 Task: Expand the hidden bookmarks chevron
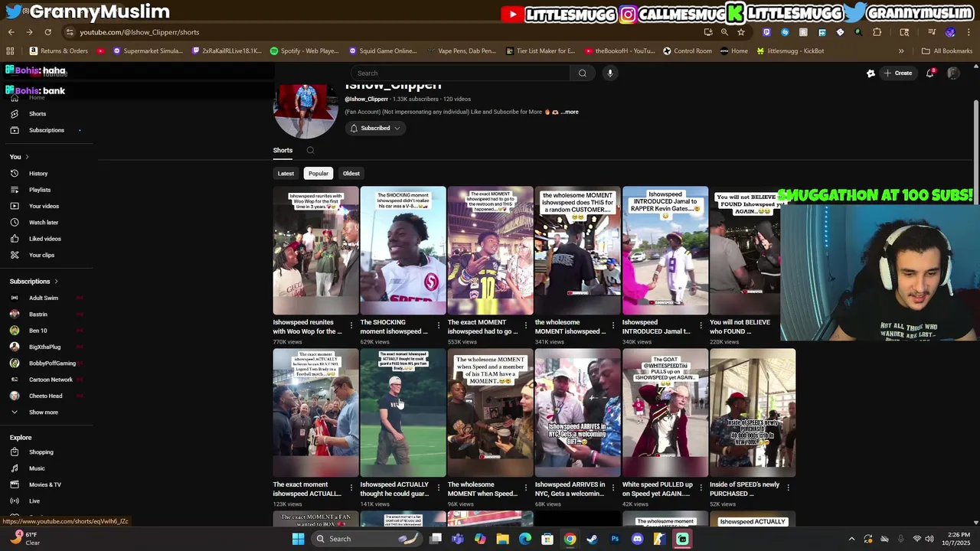coord(901,51)
